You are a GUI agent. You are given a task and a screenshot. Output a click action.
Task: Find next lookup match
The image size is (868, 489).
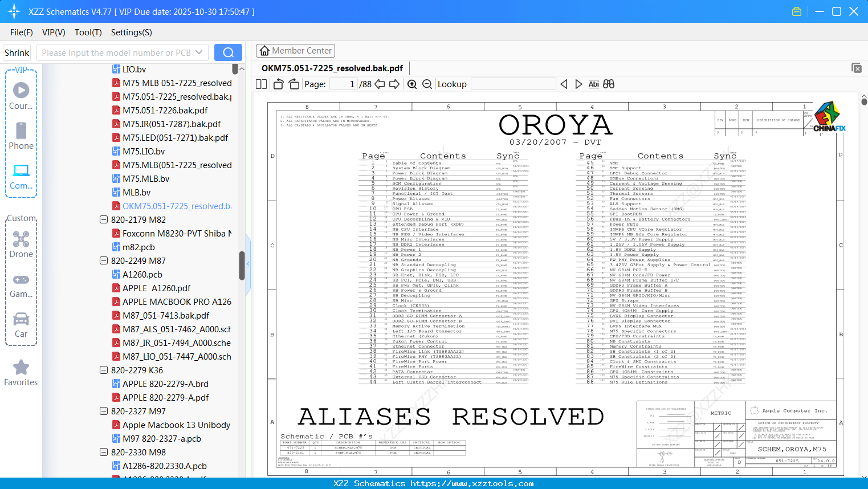pos(578,84)
